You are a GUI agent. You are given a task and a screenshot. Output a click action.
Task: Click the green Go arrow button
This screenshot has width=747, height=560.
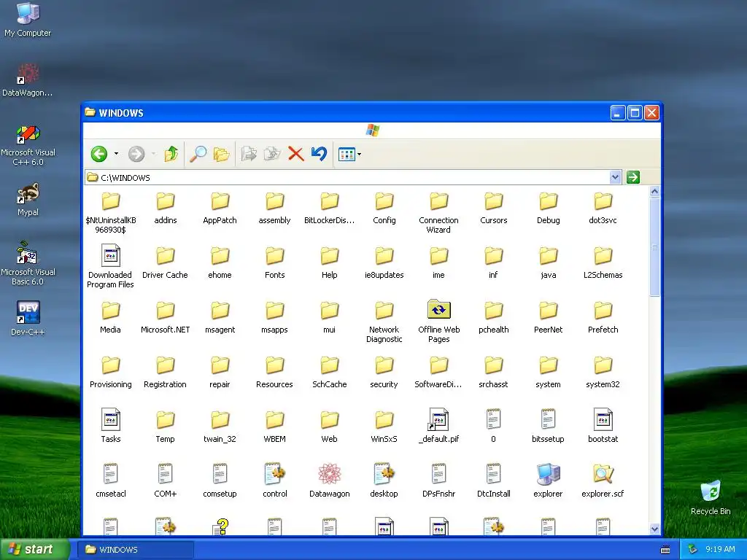pos(632,178)
